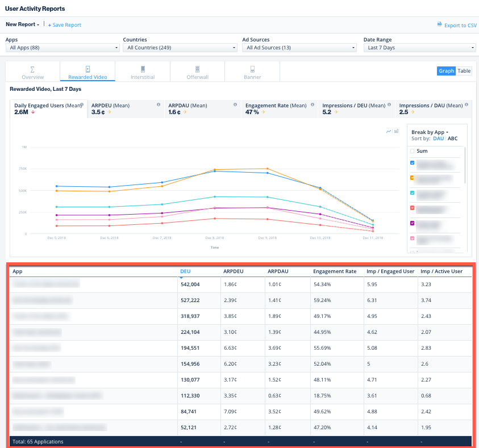479x448 pixels.
Task: Open the Last 7 Days date range dropdown
Action: click(420, 48)
